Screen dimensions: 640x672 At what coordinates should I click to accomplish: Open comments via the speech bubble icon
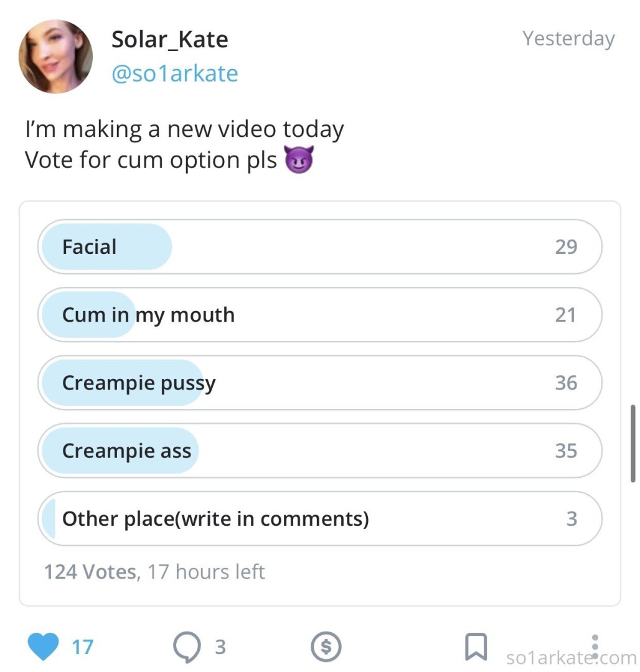pos(186,647)
